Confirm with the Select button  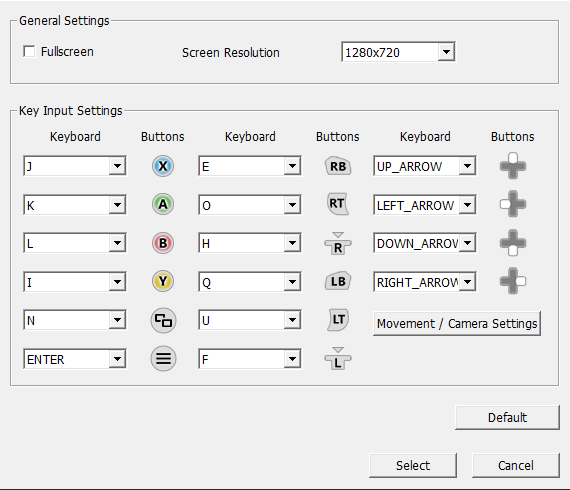413,465
